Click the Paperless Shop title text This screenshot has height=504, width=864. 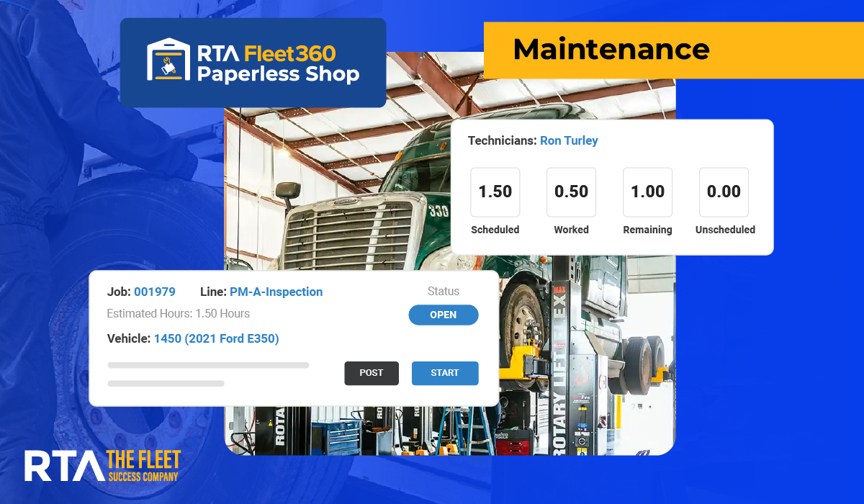[x=278, y=73]
